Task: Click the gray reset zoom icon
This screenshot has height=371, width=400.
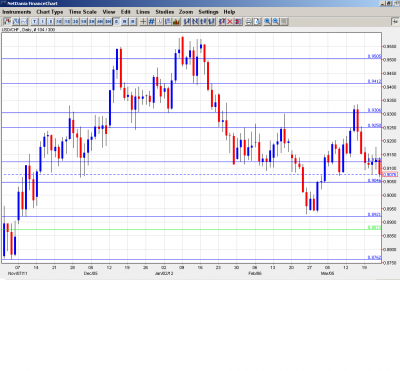Action: tap(284, 22)
